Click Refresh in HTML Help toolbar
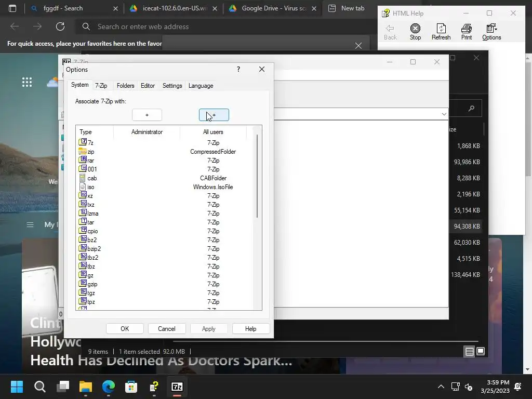Image resolution: width=532 pixels, height=399 pixels. click(441, 32)
